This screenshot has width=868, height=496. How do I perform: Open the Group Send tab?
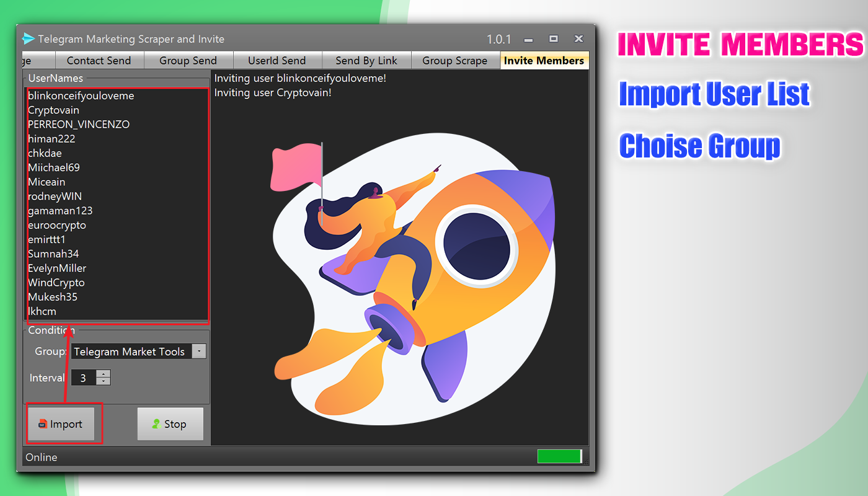pos(188,60)
